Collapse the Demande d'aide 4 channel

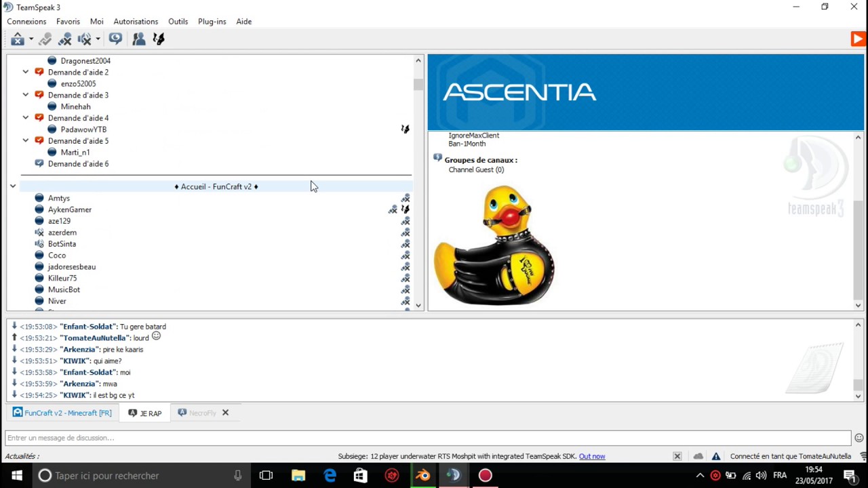[26, 118]
